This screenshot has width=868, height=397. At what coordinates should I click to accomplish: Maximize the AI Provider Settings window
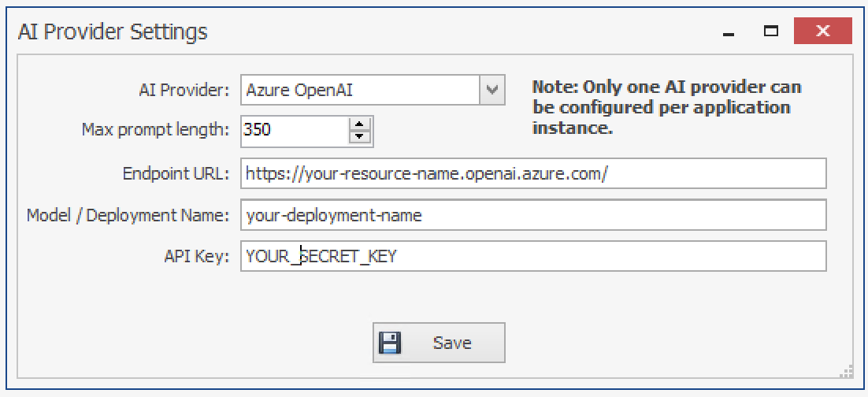[x=771, y=32]
